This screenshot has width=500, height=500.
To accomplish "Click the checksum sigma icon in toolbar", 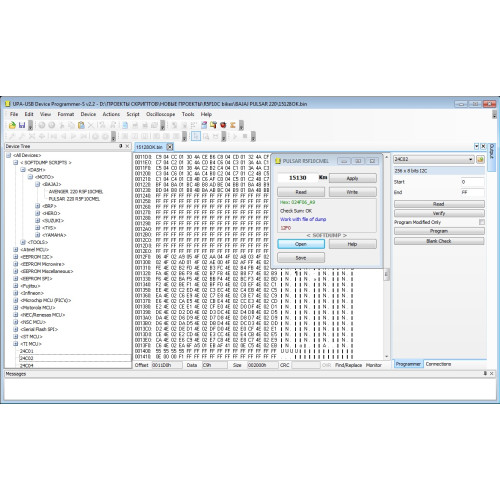I will (x=233, y=125).
